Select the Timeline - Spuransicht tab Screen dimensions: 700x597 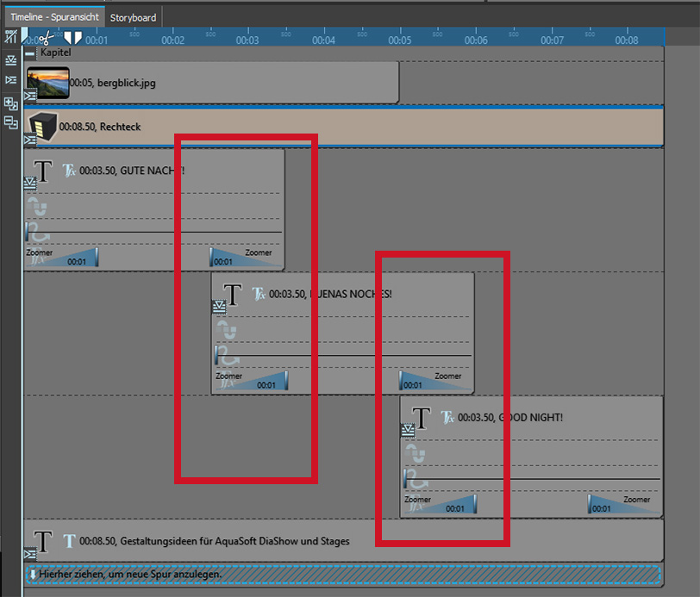[x=54, y=17]
